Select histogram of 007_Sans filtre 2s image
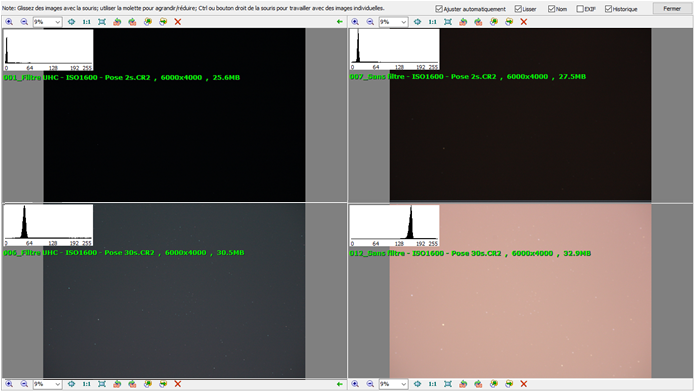 click(x=394, y=49)
